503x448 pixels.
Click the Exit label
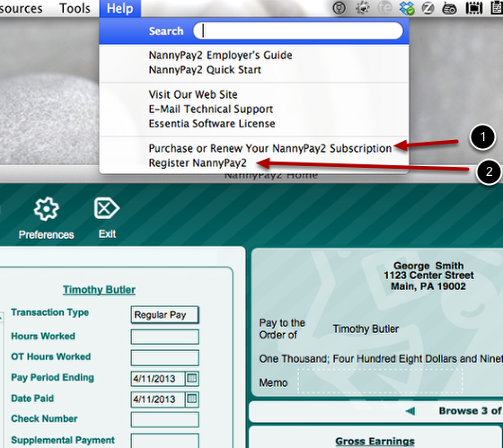click(107, 234)
